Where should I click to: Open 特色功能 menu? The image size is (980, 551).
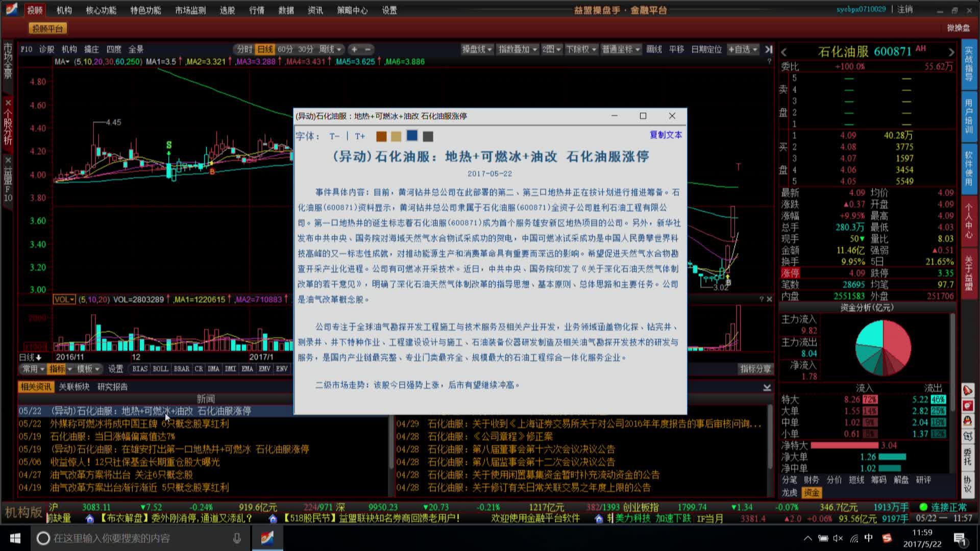pos(145,10)
